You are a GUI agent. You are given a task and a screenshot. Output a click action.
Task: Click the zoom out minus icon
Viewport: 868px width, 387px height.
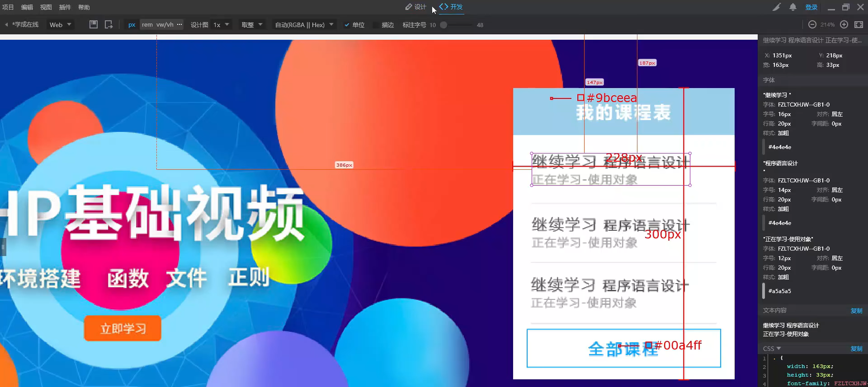(812, 25)
